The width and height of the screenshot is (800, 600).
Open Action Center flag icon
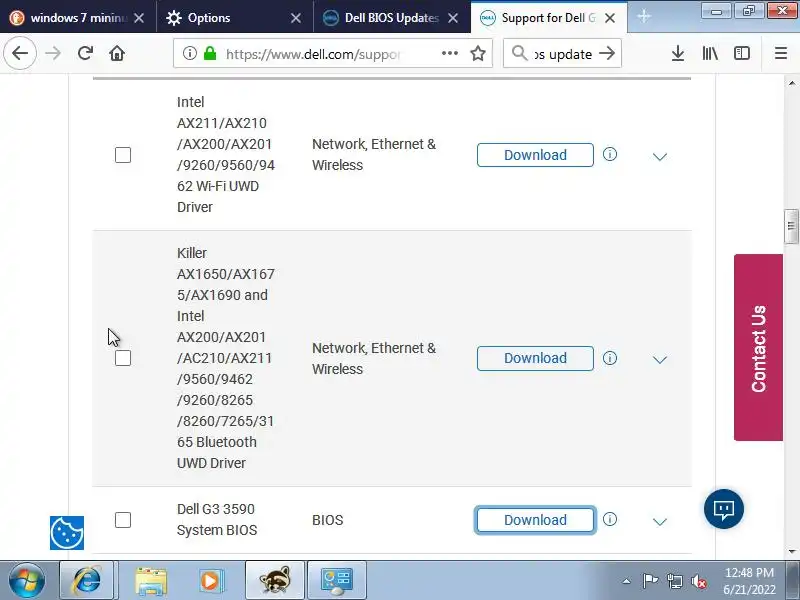[650, 581]
